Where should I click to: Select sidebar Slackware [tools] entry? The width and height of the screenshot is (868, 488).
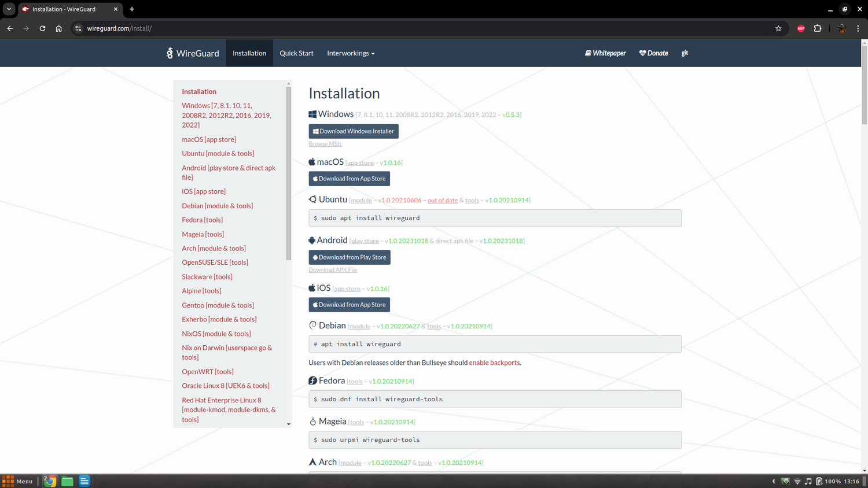click(x=207, y=277)
